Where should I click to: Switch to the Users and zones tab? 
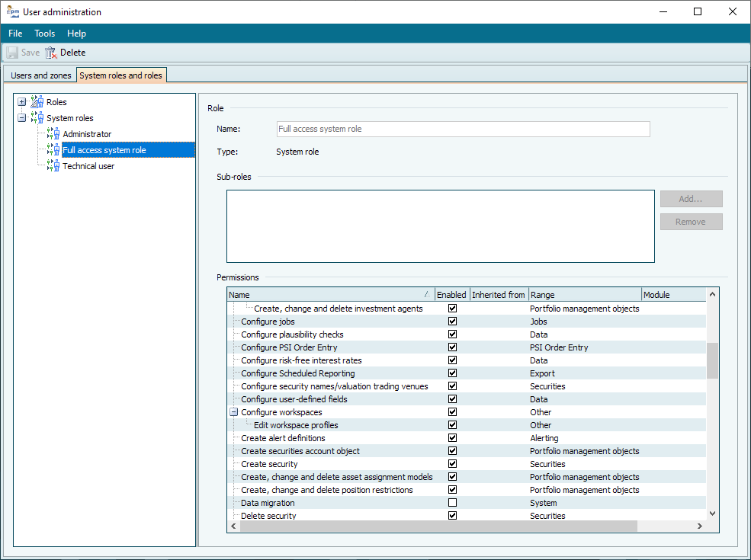tap(41, 75)
